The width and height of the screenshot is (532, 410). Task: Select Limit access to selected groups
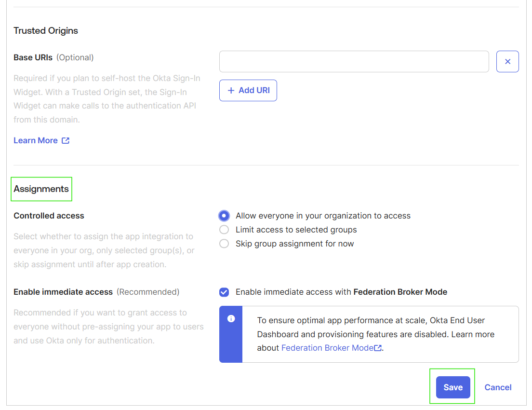(x=224, y=230)
